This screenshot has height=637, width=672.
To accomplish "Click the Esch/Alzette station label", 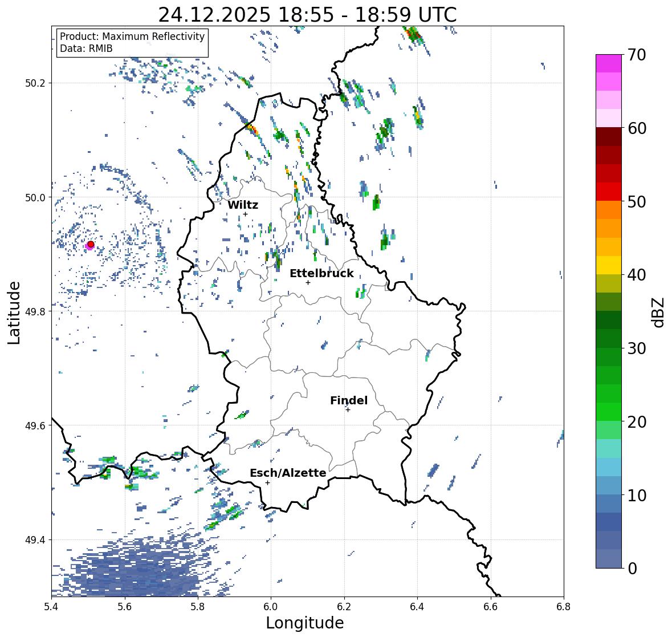I will 288,473.
